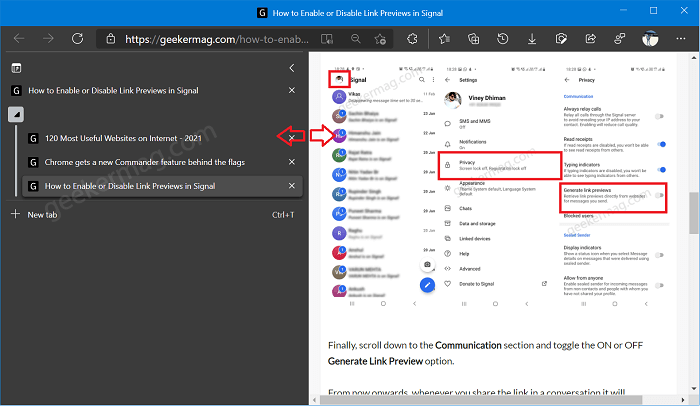The image size is (700, 406).
Task: Open the History clock icon
Action: point(503,39)
